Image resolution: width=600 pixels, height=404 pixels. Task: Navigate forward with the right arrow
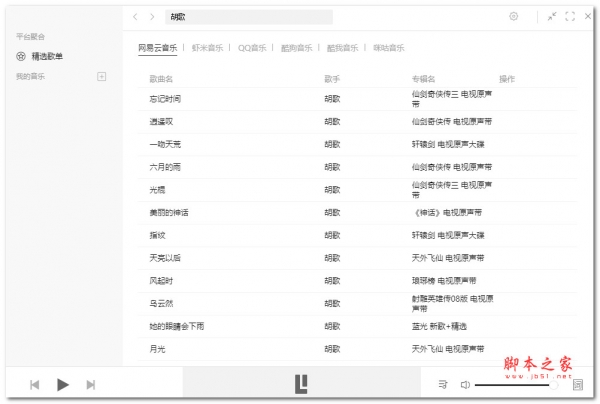pyautogui.click(x=151, y=17)
